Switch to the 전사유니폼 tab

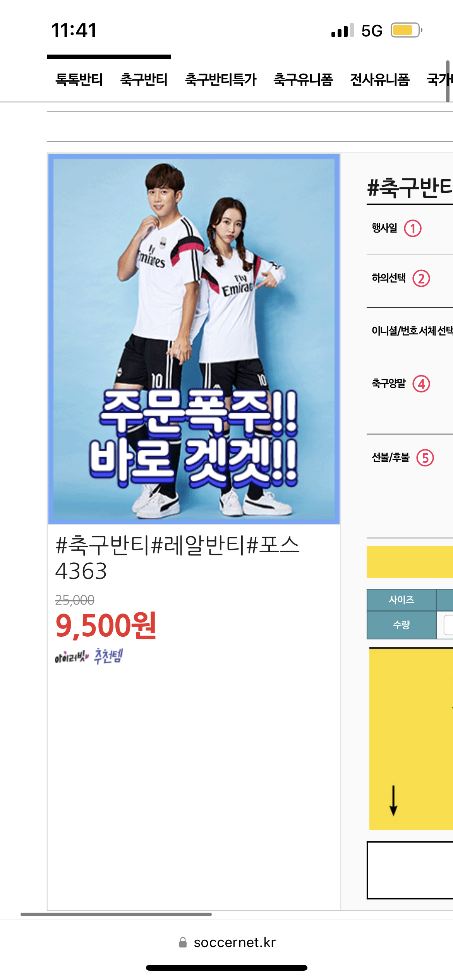(380, 80)
